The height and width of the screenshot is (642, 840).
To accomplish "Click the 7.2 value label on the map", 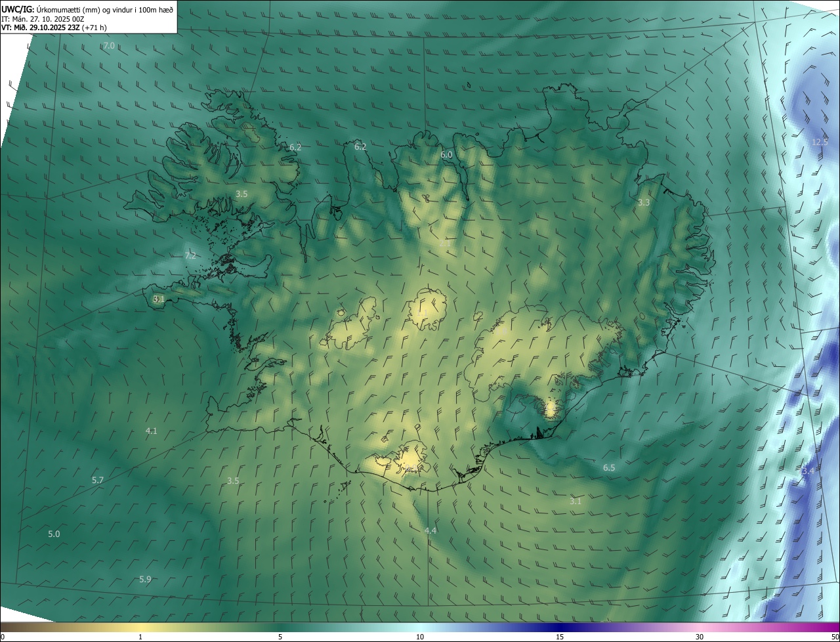I will pyautogui.click(x=190, y=255).
